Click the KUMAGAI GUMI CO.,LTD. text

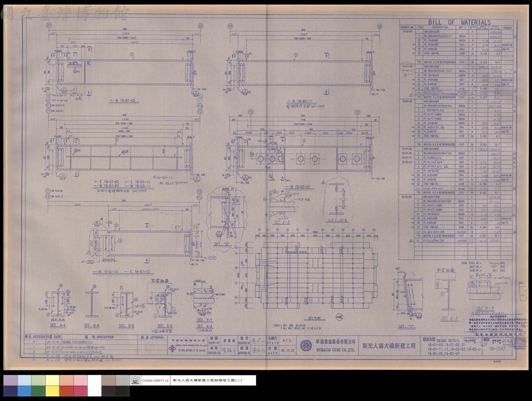pyautogui.click(x=336, y=350)
